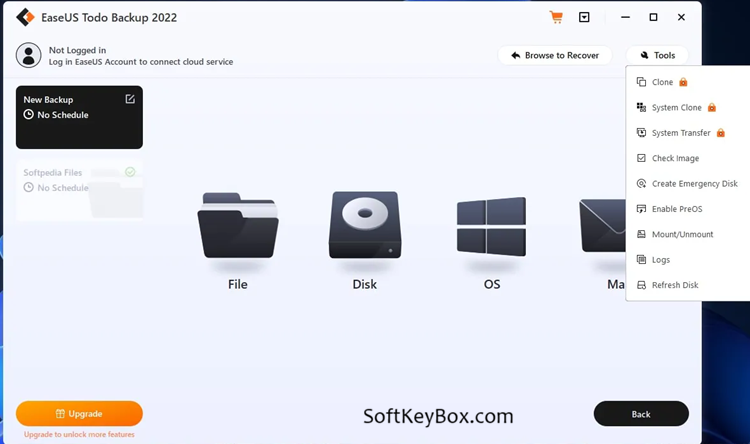Image resolution: width=750 pixels, height=444 pixels.
Task: Choose Enable PreOS menu item
Action: (688, 209)
